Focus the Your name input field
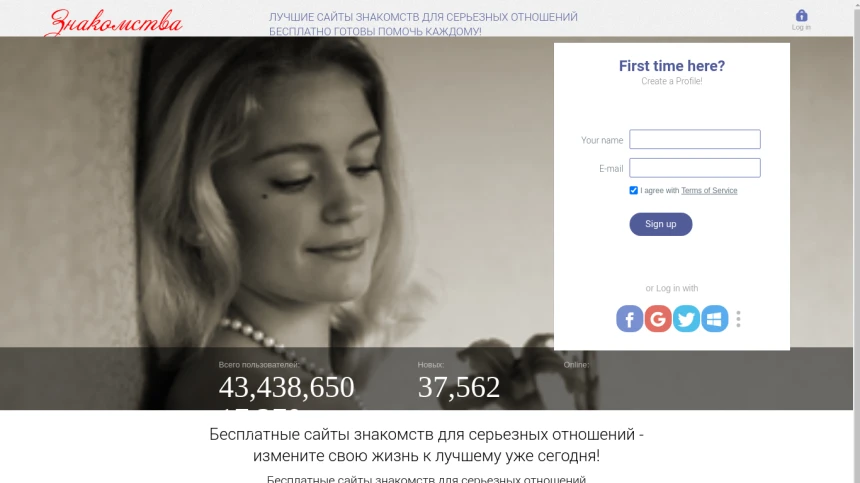860x483 pixels. coord(694,139)
